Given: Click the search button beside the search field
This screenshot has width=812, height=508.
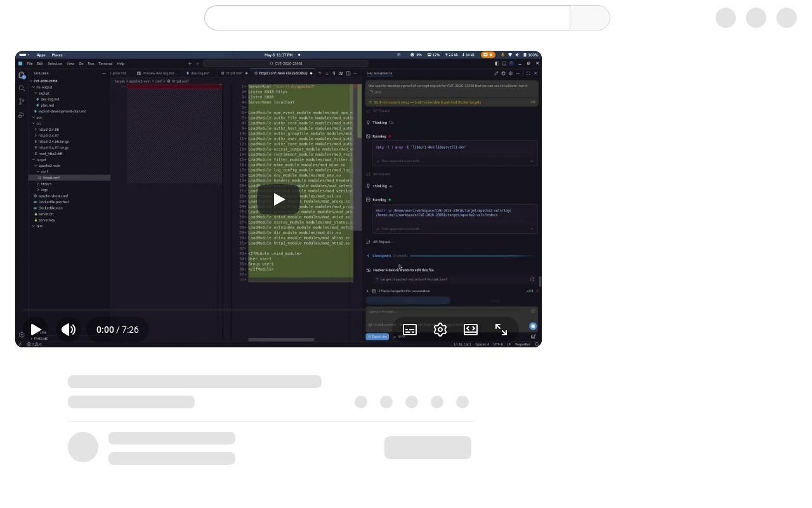Looking at the screenshot, I should [590, 18].
